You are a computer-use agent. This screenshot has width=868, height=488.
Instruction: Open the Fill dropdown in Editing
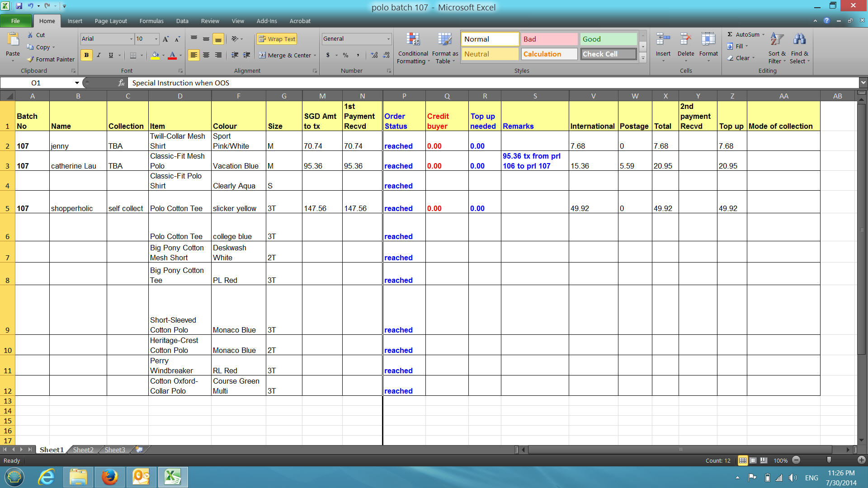click(x=737, y=46)
